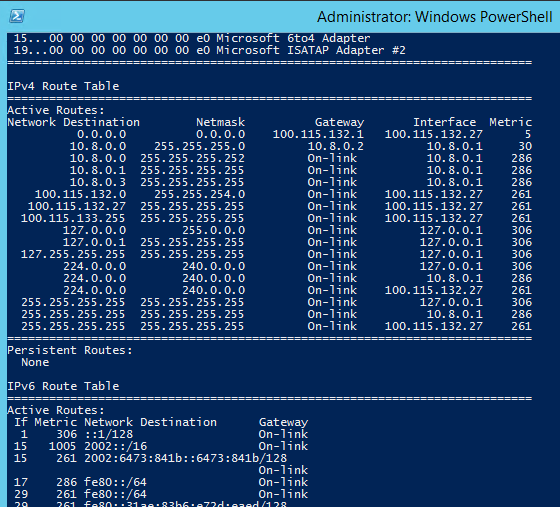Click the metric value 30
Viewport: 560px width, 507px height.
(x=525, y=146)
